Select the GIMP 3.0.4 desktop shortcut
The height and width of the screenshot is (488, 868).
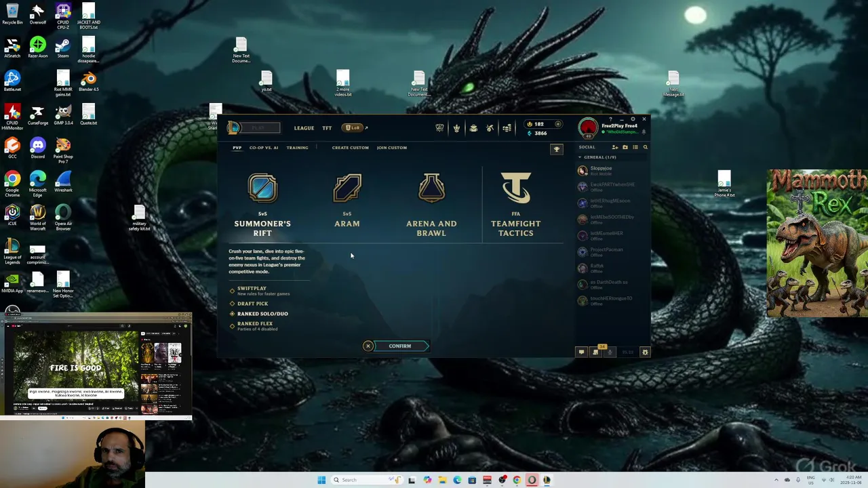click(63, 115)
